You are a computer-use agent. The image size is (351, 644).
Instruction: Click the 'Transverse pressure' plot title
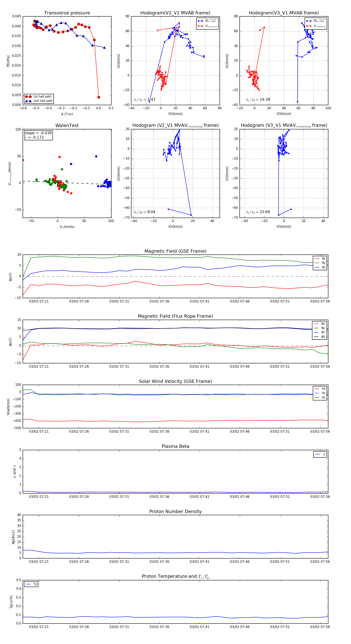[x=67, y=13]
